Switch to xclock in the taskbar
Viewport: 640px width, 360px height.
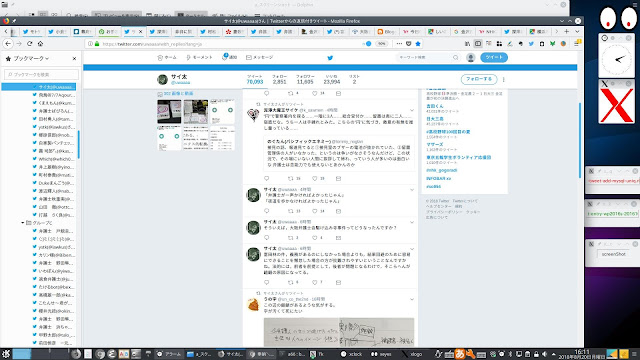coord(351,354)
